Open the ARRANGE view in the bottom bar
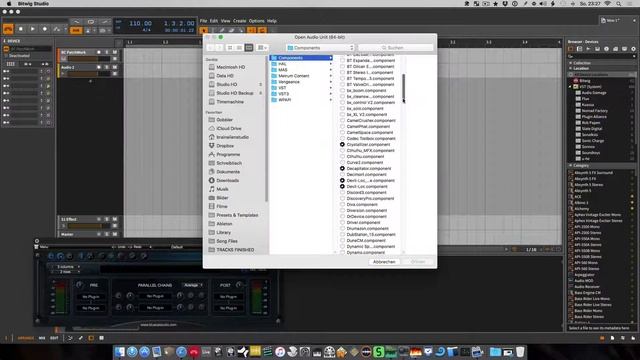The width and height of the screenshot is (640, 360). (25, 338)
